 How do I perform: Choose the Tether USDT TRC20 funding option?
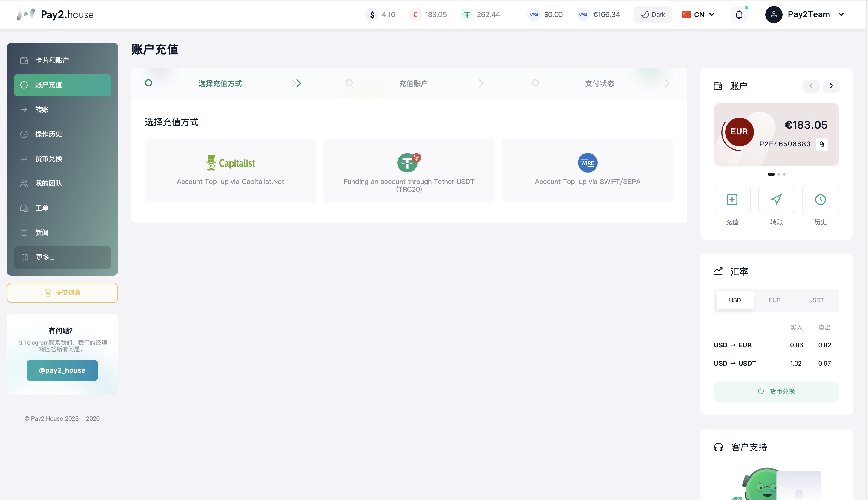[x=409, y=171]
